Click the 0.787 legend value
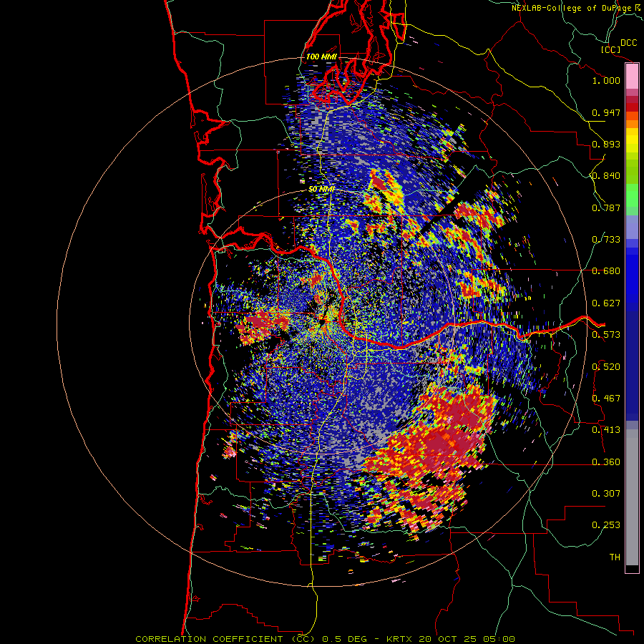644x644 pixels. click(x=606, y=208)
